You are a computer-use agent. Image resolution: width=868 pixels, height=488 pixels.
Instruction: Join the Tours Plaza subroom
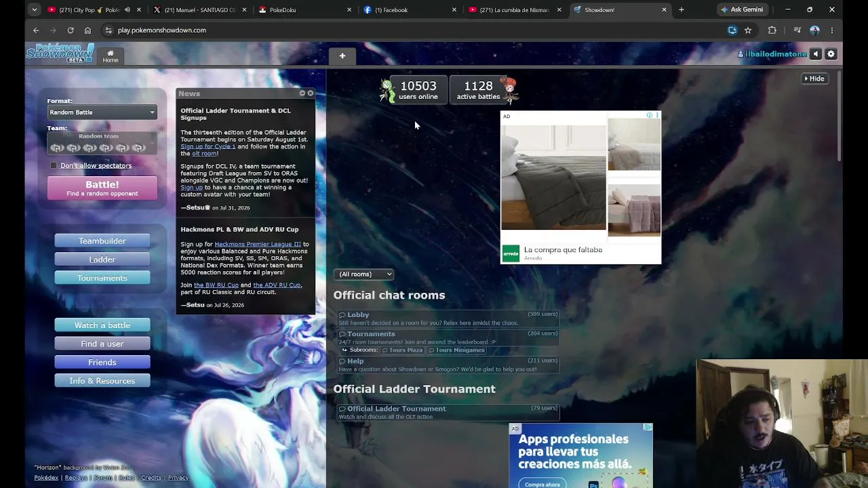[402, 350]
